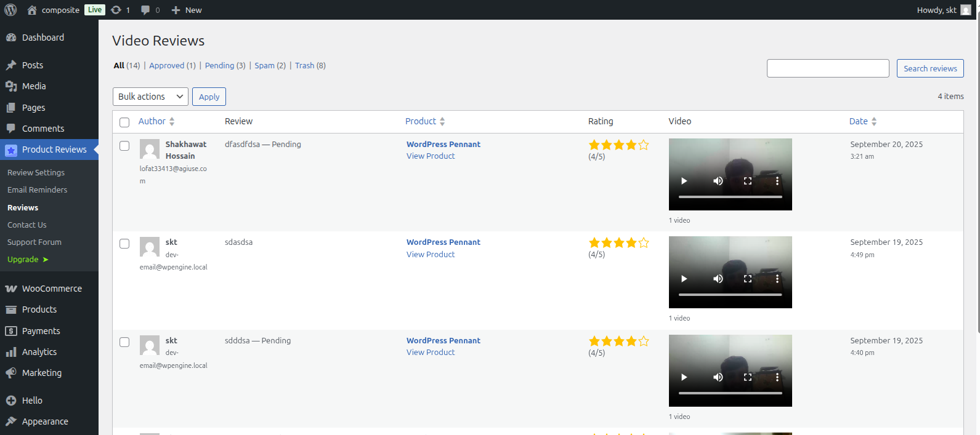This screenshot has width=980, height=435.
Task: Open more options on the first video player
Action: coord(777,181)
